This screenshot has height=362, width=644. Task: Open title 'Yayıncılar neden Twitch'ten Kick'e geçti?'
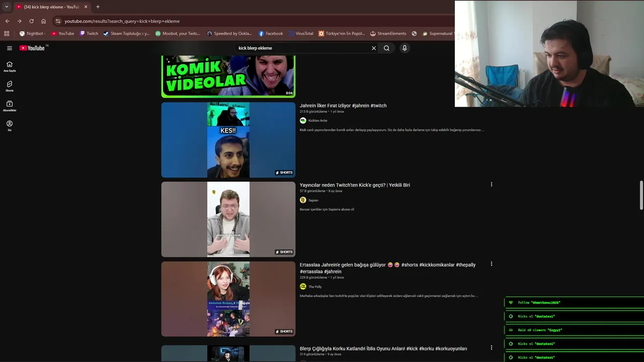[355, 185]
